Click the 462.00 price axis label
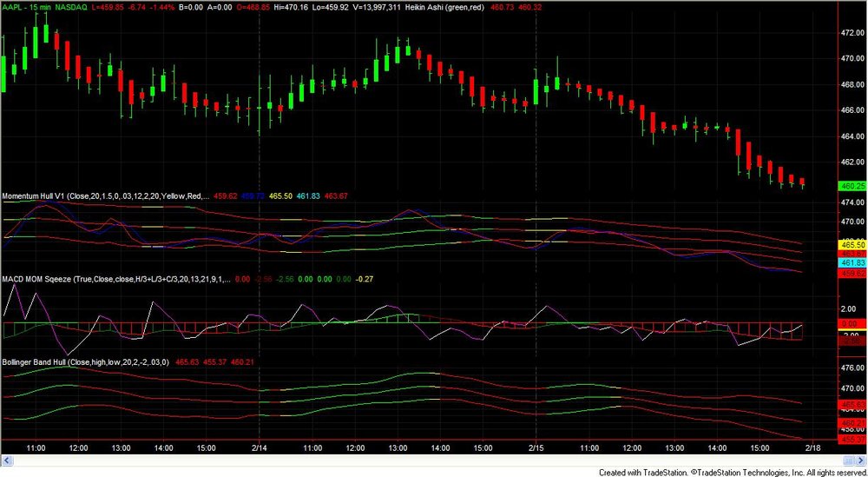868x477 pixels. 852,162
